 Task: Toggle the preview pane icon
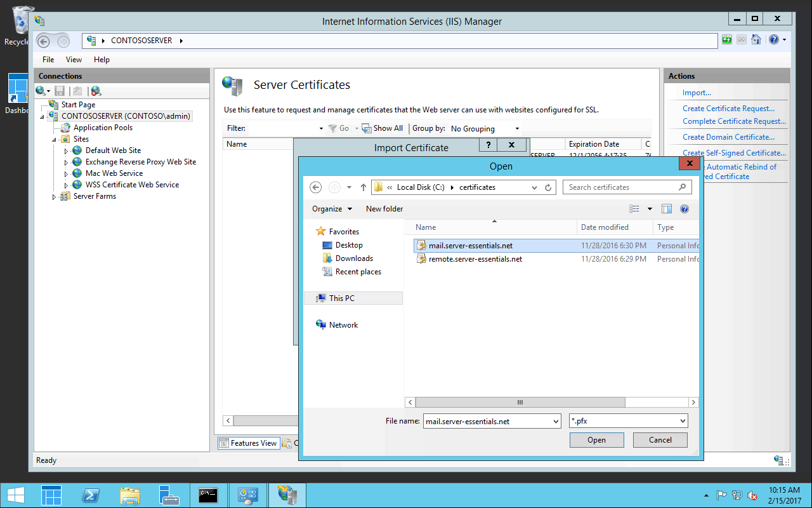[667, 209]
